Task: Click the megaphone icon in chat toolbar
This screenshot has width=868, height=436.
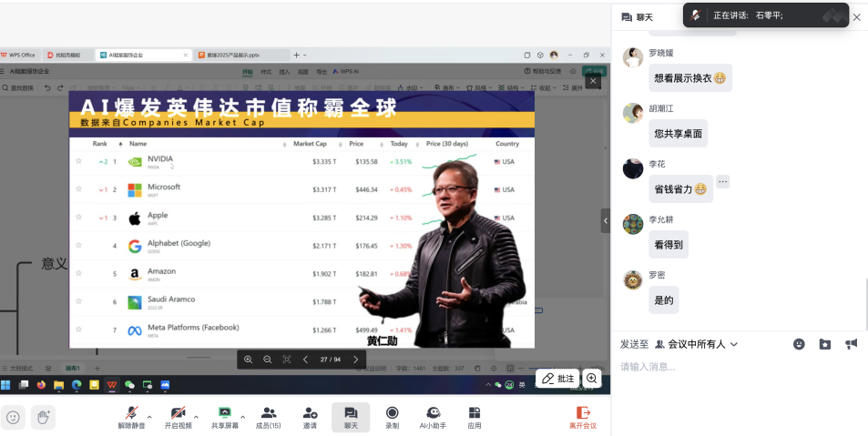Action: coord(851,344)
